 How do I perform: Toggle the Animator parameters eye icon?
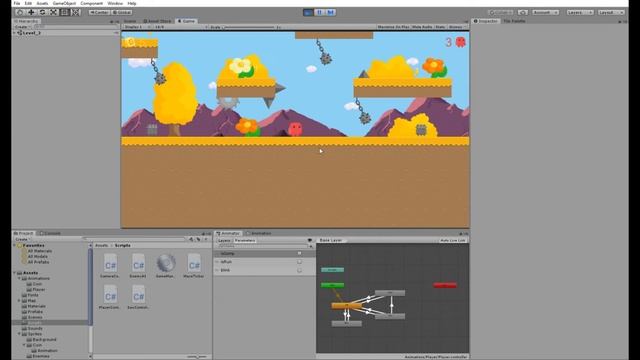[310, 240]
